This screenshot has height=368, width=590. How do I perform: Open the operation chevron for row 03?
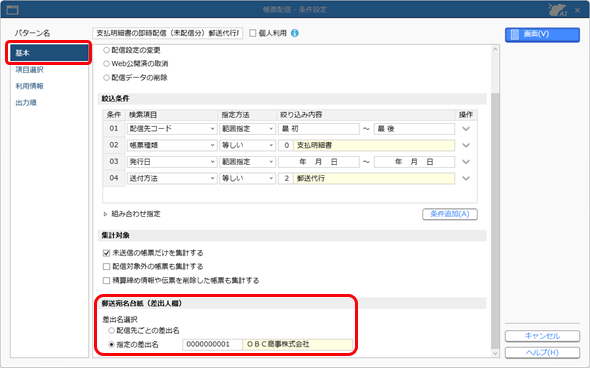click(466, 162)
